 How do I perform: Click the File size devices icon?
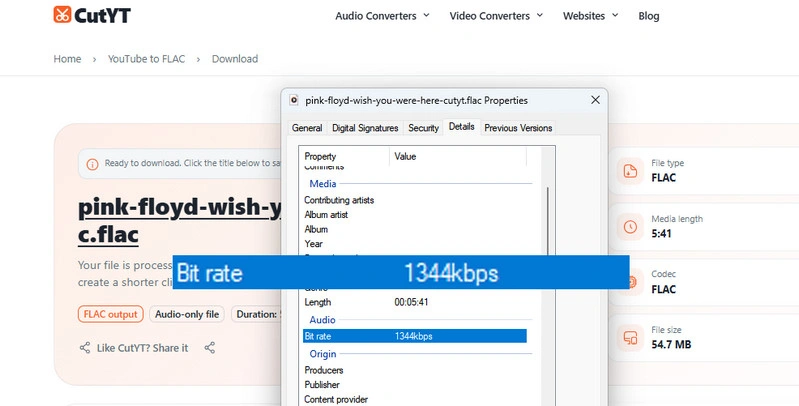tap(630, 338)
